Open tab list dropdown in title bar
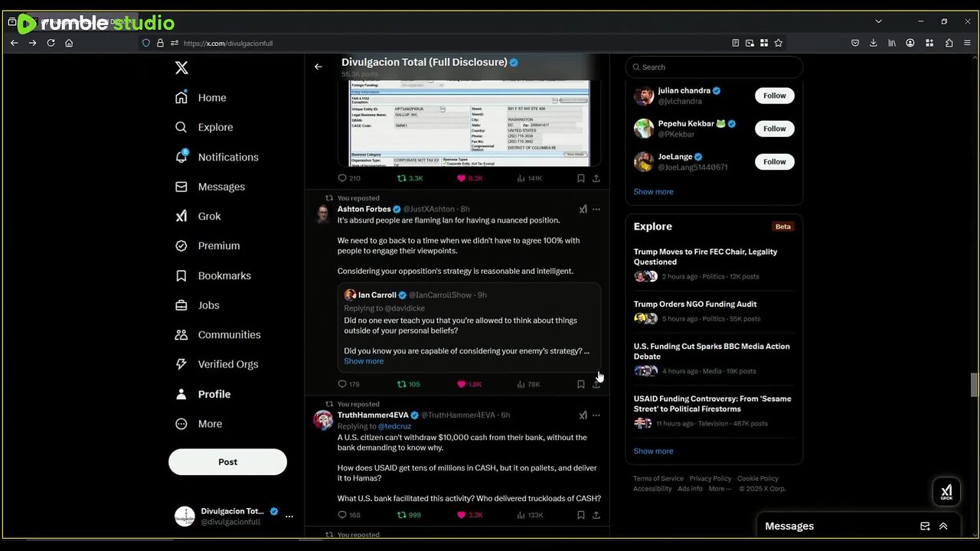Image resolution: width=980 pixels, height=551 pixels. point(878,21)
